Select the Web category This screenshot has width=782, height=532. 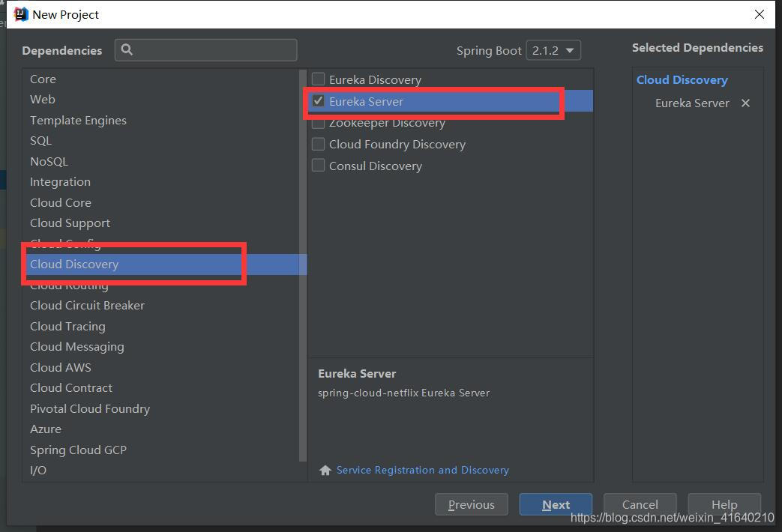pyautogui.click(x=160, y=99)
